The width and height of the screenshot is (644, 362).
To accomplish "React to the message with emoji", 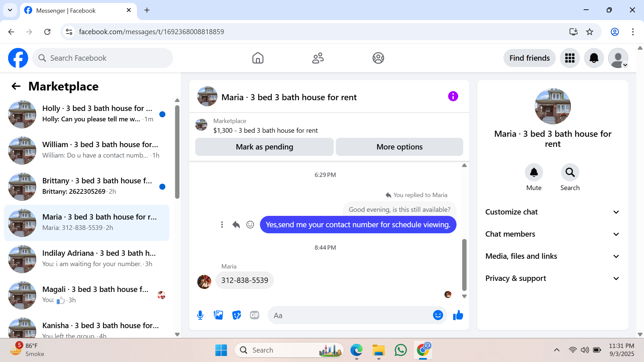I will tap(250, 225).
